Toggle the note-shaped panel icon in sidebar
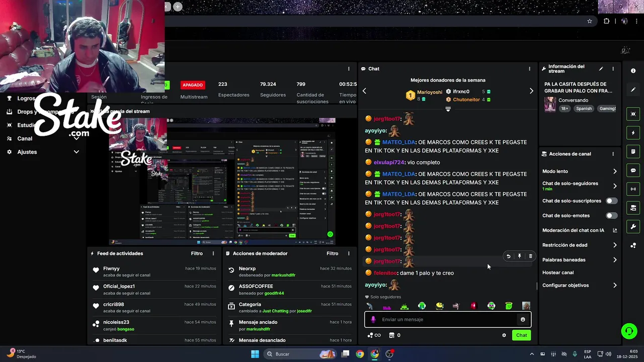644x362 pixels. (633, 152)
